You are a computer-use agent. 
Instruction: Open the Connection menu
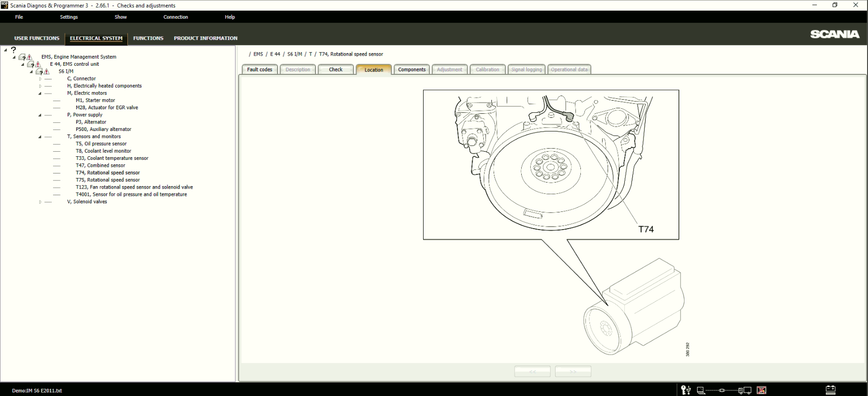(175, 17)
